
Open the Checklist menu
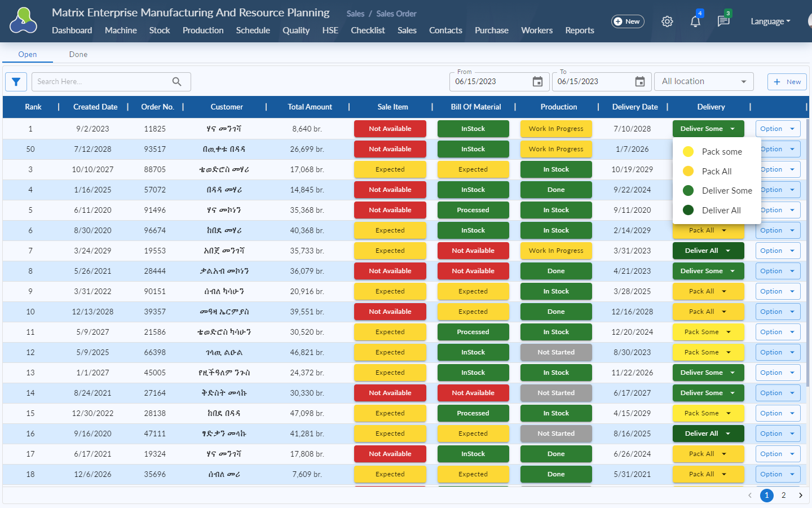368,30
